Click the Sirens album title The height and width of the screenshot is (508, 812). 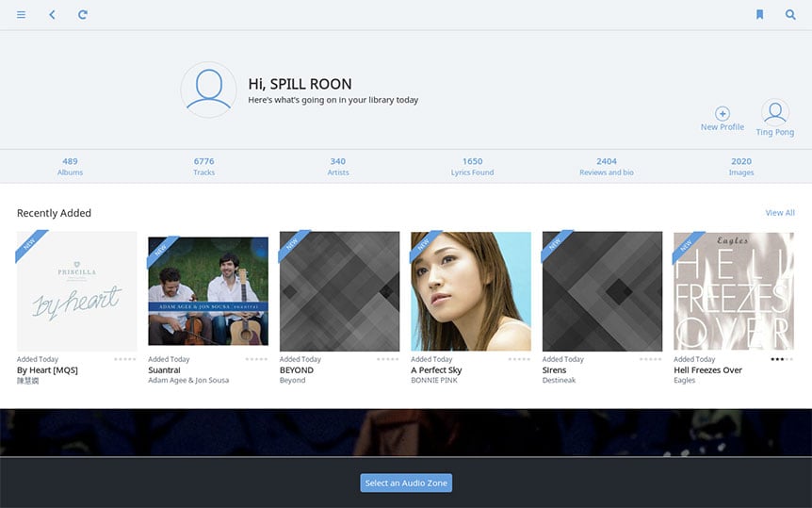pyautogui.click(x=554, y=370)
